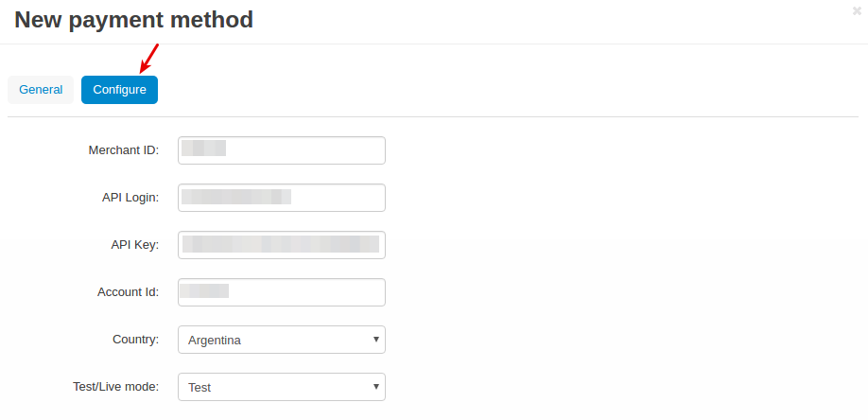
Task: Click the Test value in mode selector
Action: coord(200,387)
